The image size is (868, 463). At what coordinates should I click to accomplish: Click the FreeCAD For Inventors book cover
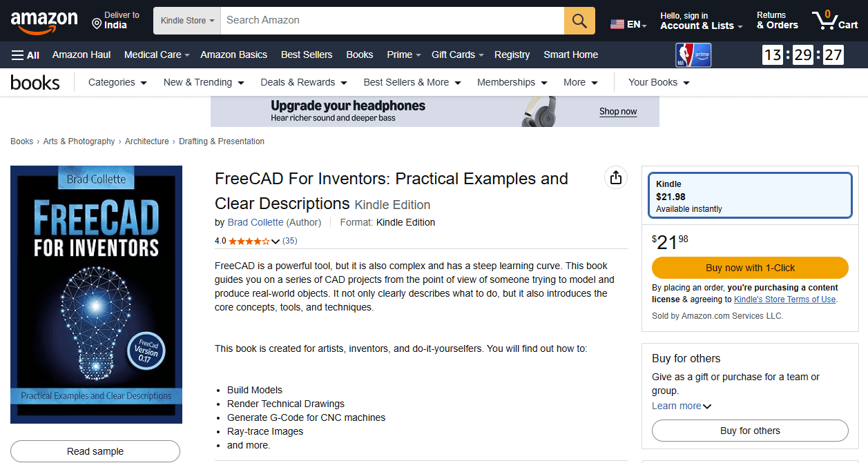pyautogui.click(x=97, y=295)
